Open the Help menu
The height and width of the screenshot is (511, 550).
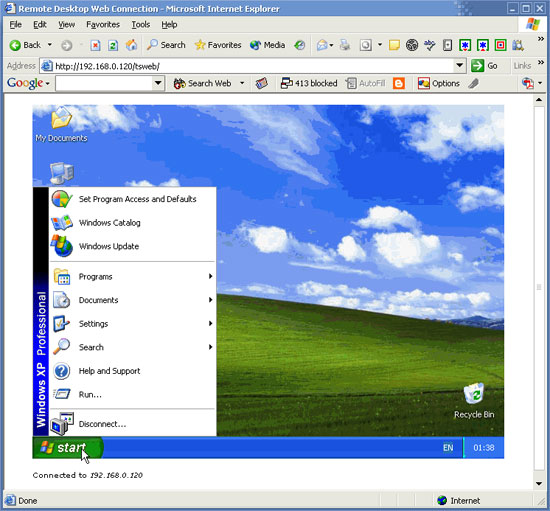click(x=169, y=25)
